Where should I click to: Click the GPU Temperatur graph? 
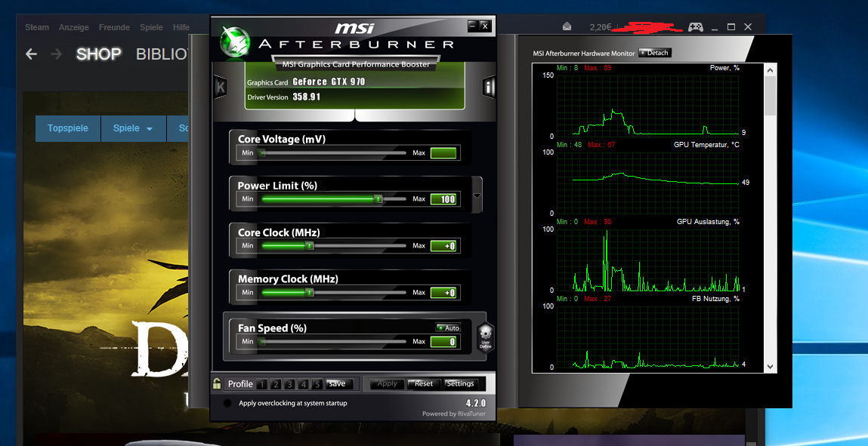point(647,183)
